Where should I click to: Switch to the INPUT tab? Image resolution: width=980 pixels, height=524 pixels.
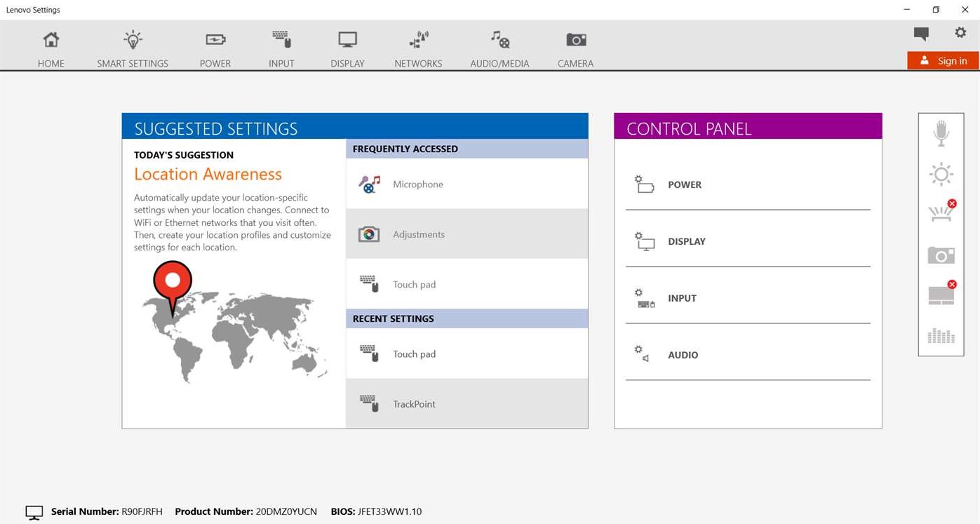point(281,49)
